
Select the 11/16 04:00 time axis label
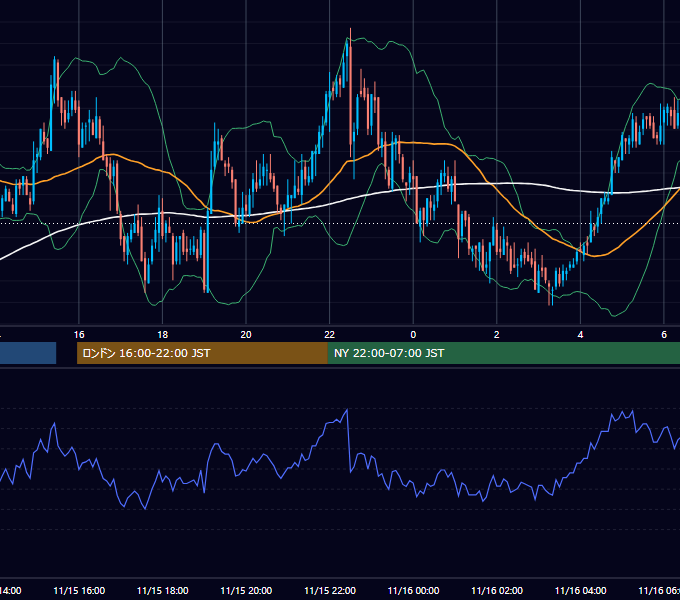[581, 590]
